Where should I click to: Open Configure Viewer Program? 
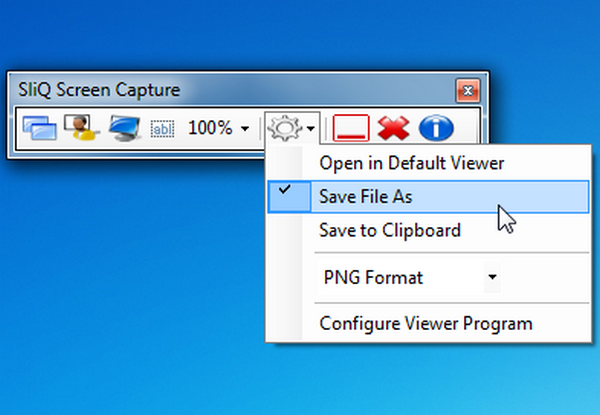(428, 324)
